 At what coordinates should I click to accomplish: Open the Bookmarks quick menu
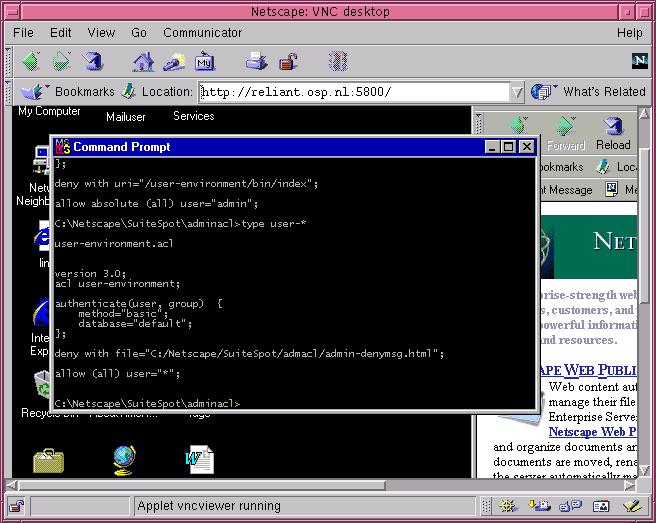pyautogui.click(x=70, y=91)
